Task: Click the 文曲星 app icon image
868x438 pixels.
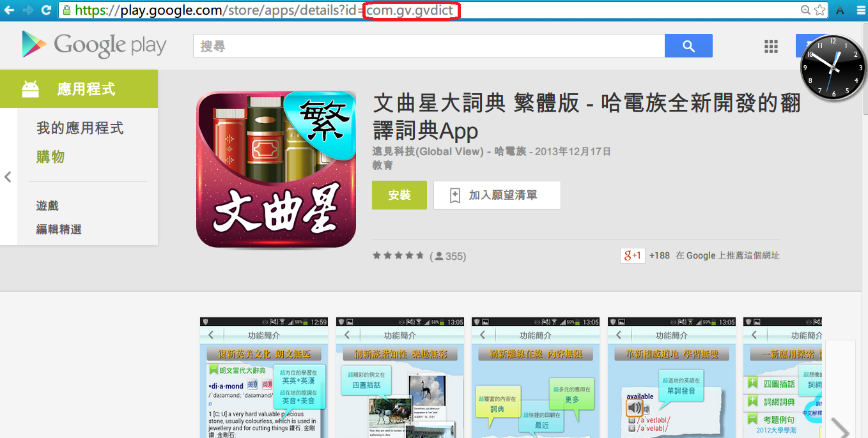Action: [x=276, y=169]
